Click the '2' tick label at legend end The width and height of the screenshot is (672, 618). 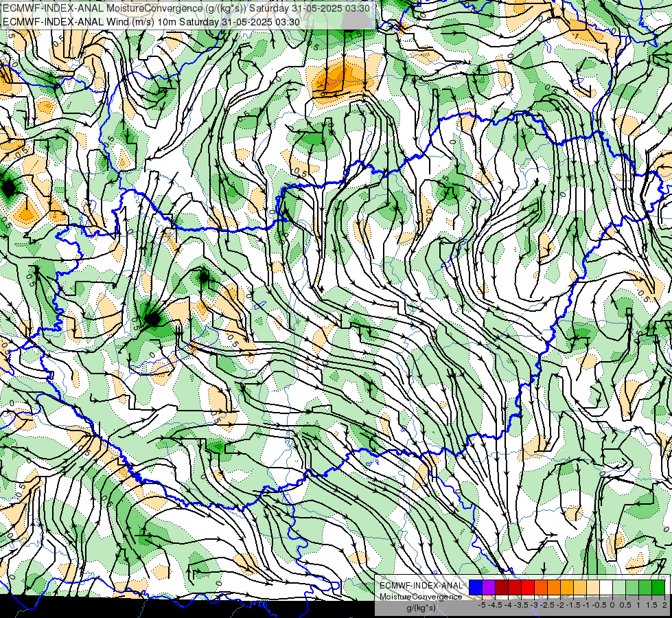pyautogui.click(x=664, y=605)
